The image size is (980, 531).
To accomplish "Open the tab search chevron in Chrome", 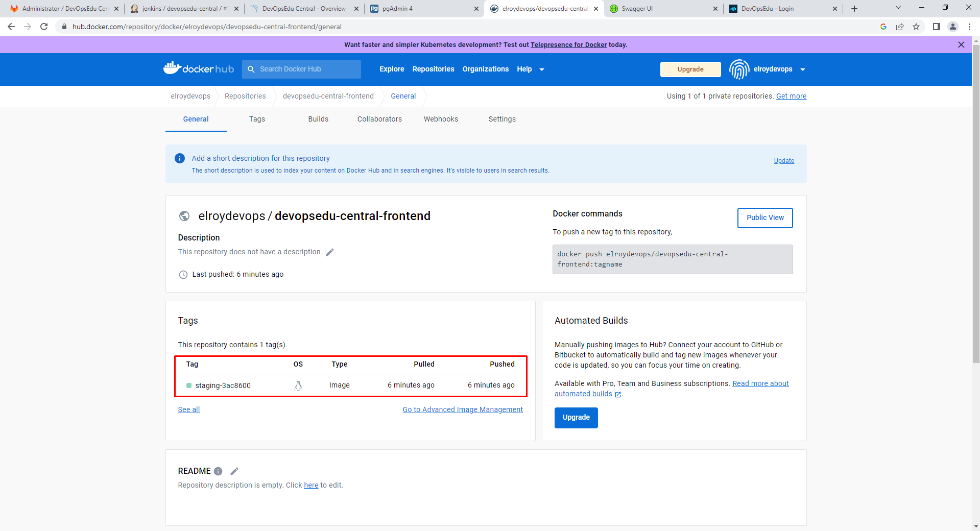I will tap(898, 8).
